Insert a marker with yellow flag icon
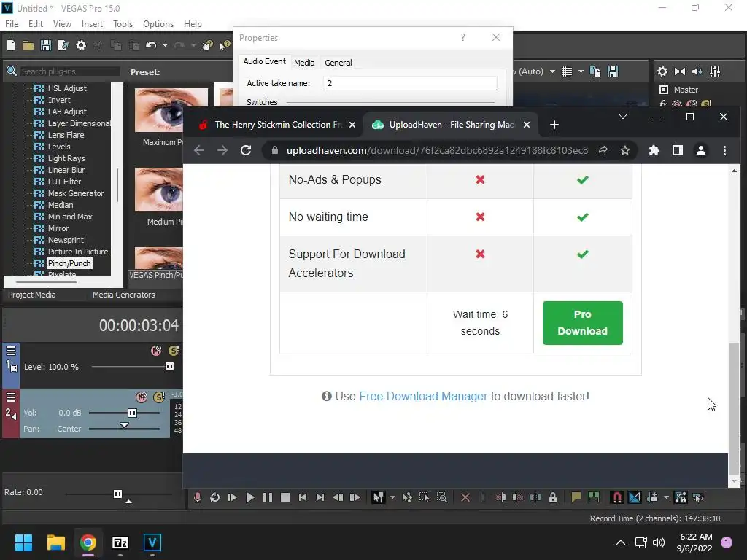Viewport: 747px width, 560px height. tap(576, 497)
